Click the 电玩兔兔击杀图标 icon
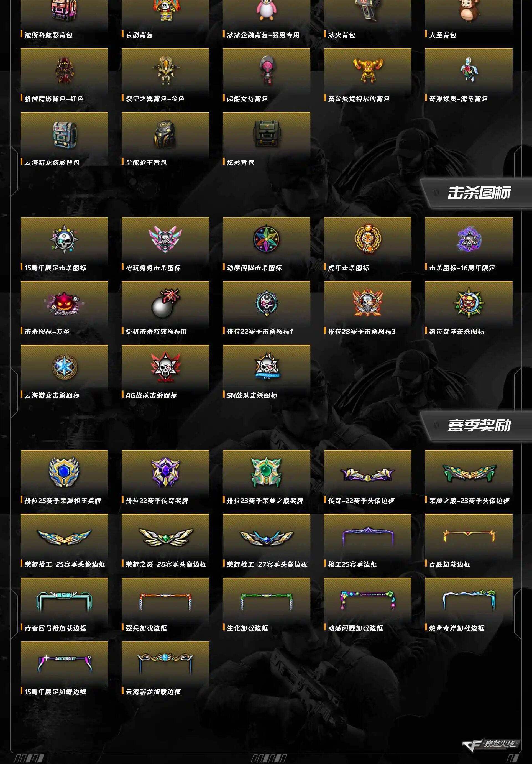The height and width of the screenshot is (764, 532). coord(165,238)
